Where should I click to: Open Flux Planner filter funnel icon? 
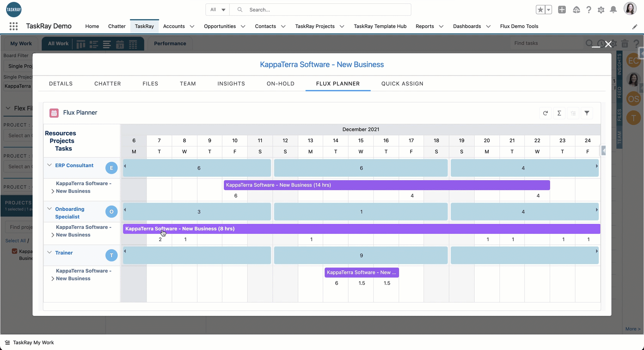click(587, 113)
